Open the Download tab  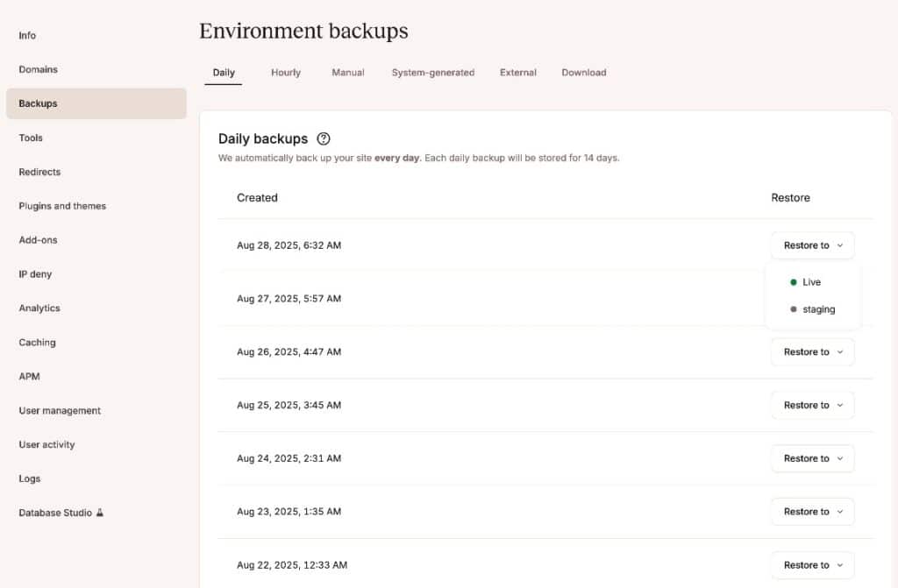[x=583, y=73]
